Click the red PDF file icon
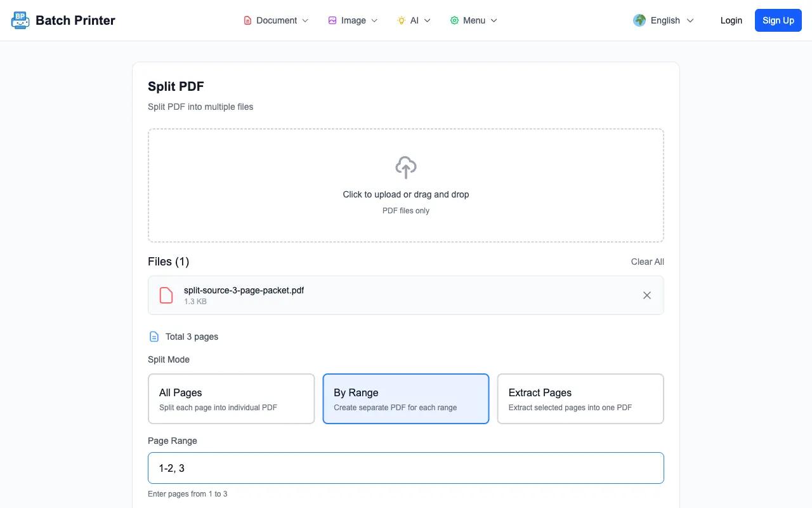Image resolution: width=812 pixels, height=508 pixels. click(x=166, y=295)
